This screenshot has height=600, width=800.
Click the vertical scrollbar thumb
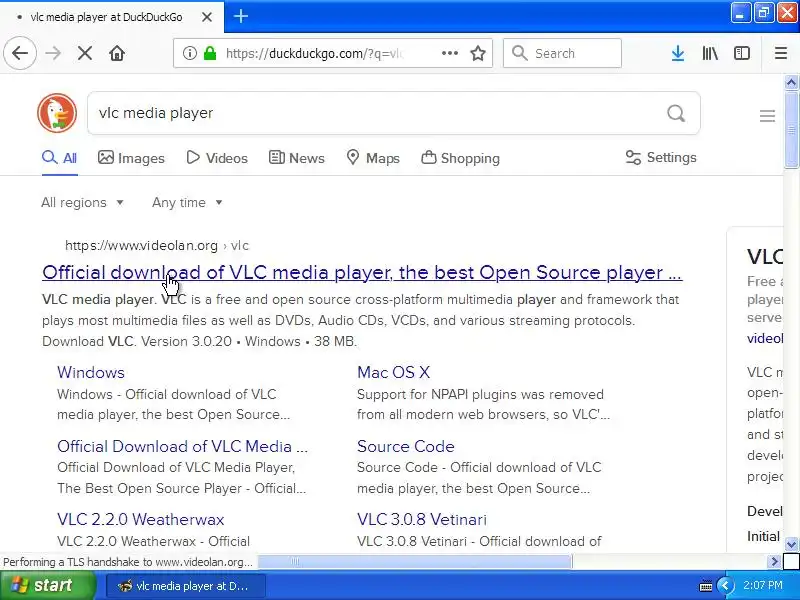click(791, 129)
